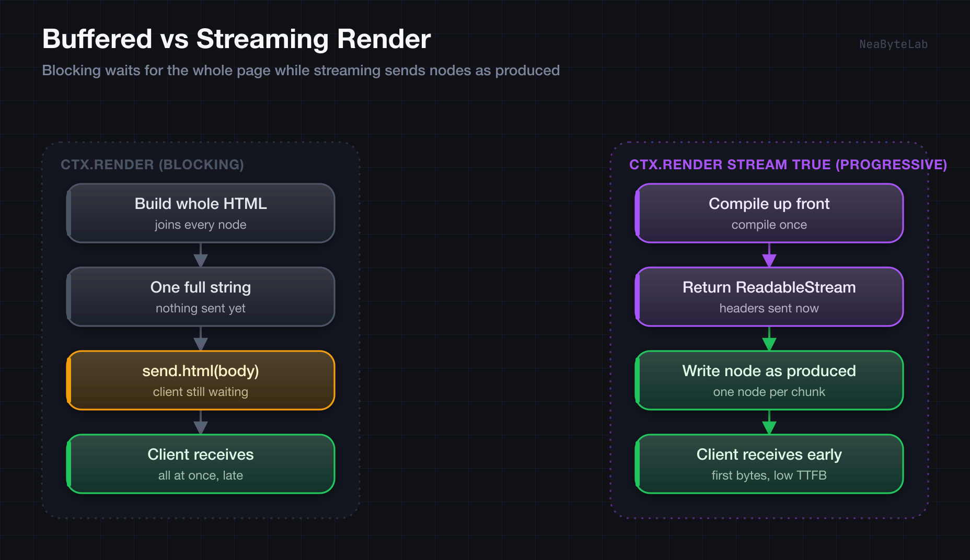970x560 pixels.
Task: Select the 'One full string' node
Action: (x=201, y=297)
